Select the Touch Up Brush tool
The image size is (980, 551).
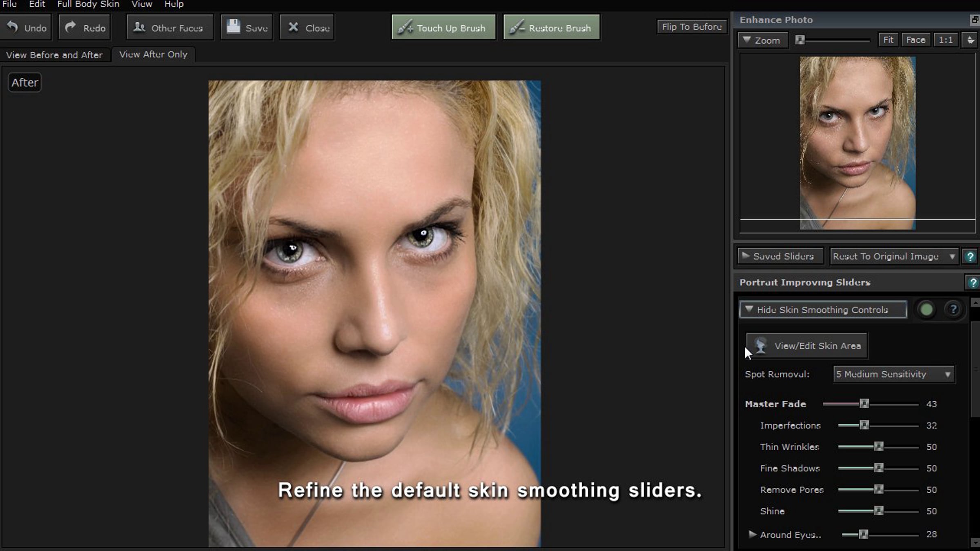pyautogui.click(x=443, y=27)
